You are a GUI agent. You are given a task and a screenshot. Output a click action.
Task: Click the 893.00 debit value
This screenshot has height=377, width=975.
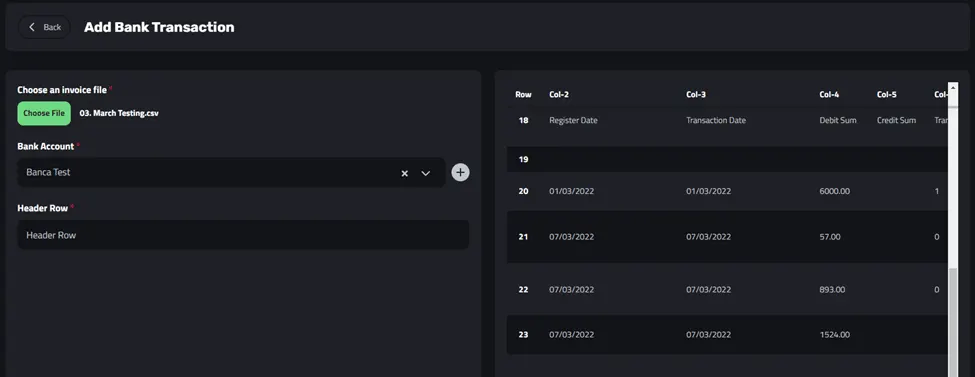click(x=832, y=289)
